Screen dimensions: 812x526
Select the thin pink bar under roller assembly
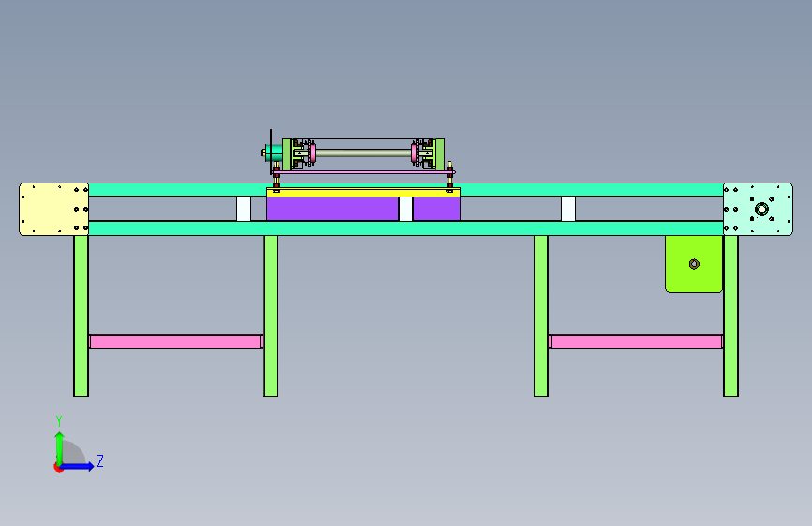363,172
